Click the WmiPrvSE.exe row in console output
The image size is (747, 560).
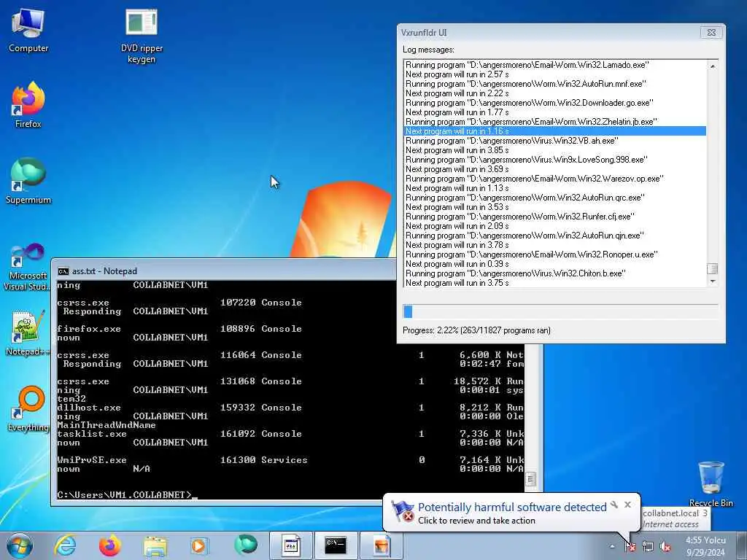click(290, 460)
